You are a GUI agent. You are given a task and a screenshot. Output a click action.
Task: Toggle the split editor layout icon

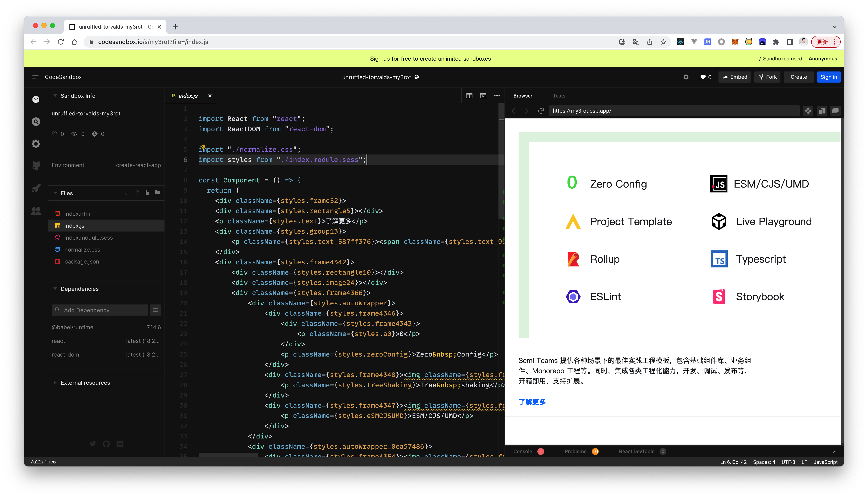(469, 96)
